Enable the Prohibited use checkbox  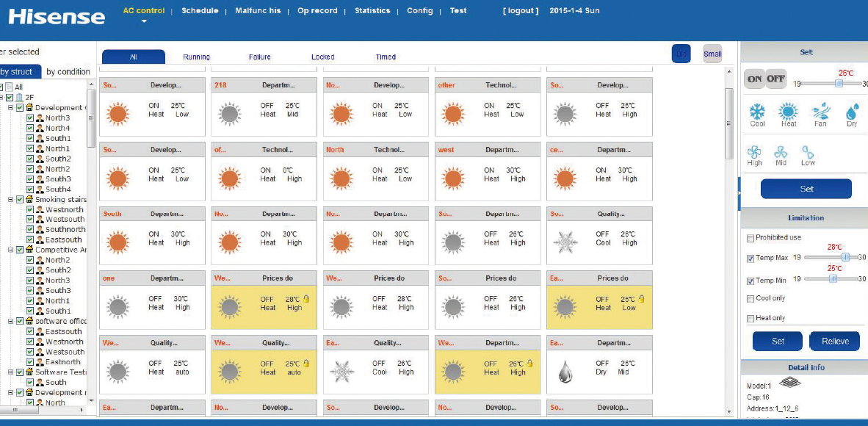pyautogui.click(x=750, y=238)
